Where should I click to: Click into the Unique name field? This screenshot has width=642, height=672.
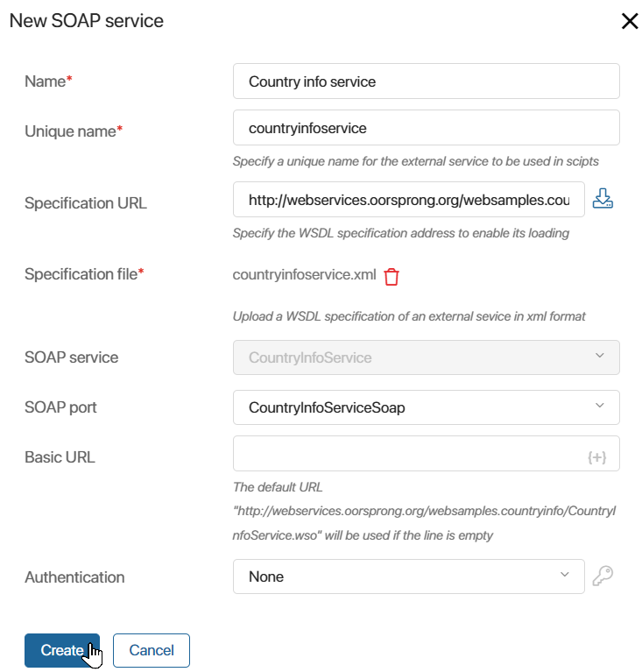click(x=426, y=128)
